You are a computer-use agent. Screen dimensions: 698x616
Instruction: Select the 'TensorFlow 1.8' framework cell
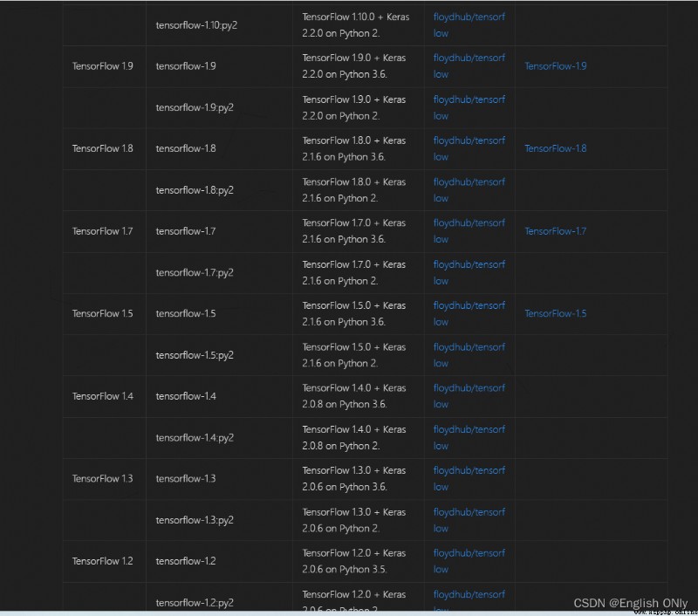(103, 148)
